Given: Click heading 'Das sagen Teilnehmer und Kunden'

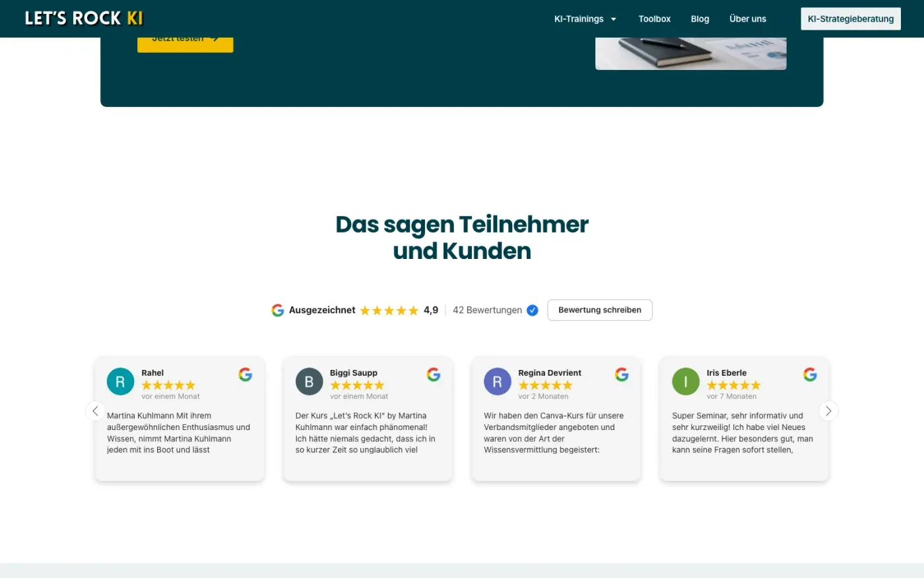Looking at the screenshot, I should (x=462, y=238).
